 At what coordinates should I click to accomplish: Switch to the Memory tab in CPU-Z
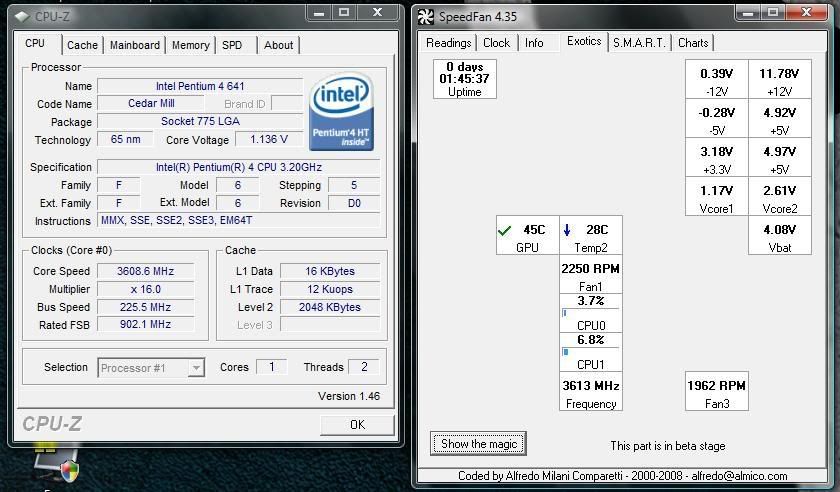tap(190, 46)
